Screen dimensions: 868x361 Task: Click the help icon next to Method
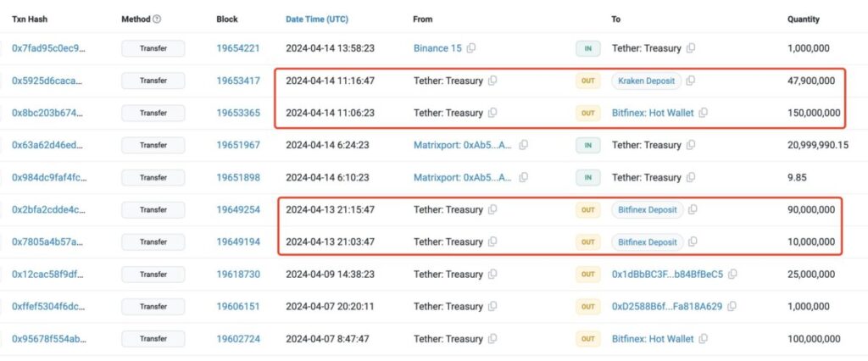coord(157,19)
